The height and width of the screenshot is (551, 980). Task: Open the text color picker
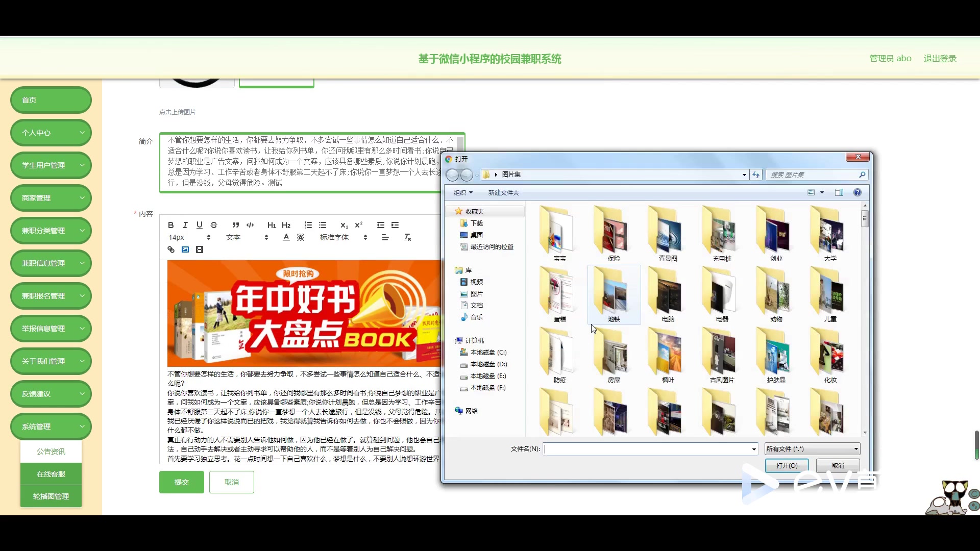point(286,237)
